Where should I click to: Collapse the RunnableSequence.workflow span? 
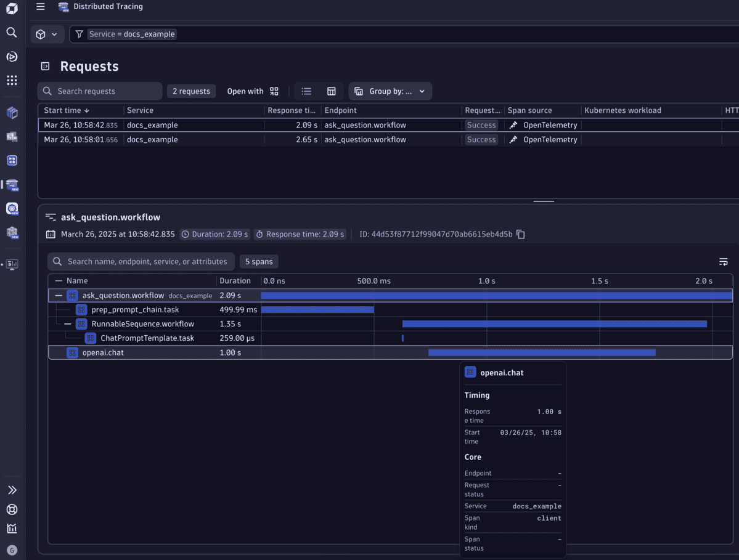(68, 323)
